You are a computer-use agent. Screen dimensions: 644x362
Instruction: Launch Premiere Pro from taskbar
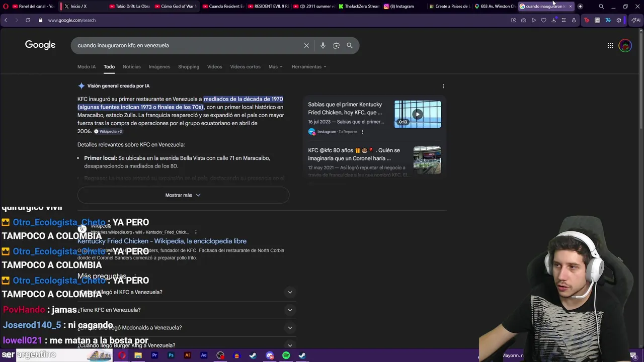tap(154, 355)
